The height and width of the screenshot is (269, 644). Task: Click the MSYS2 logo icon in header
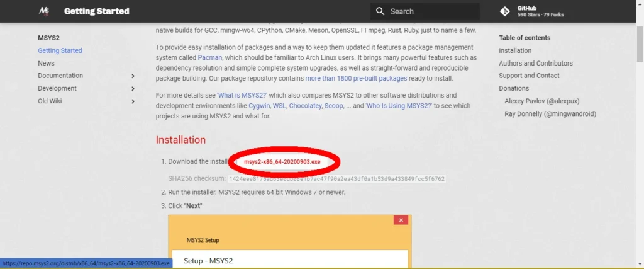point(44,11)
